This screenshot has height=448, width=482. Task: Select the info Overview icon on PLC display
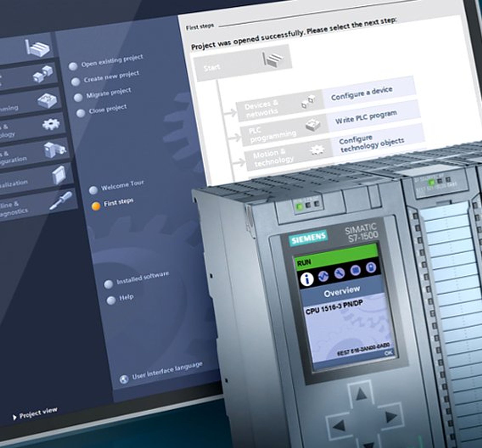point(307,279)
